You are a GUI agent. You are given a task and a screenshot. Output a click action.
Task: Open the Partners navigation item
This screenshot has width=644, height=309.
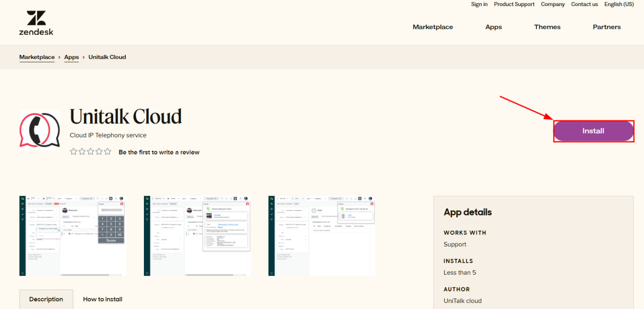click(607, 27)
